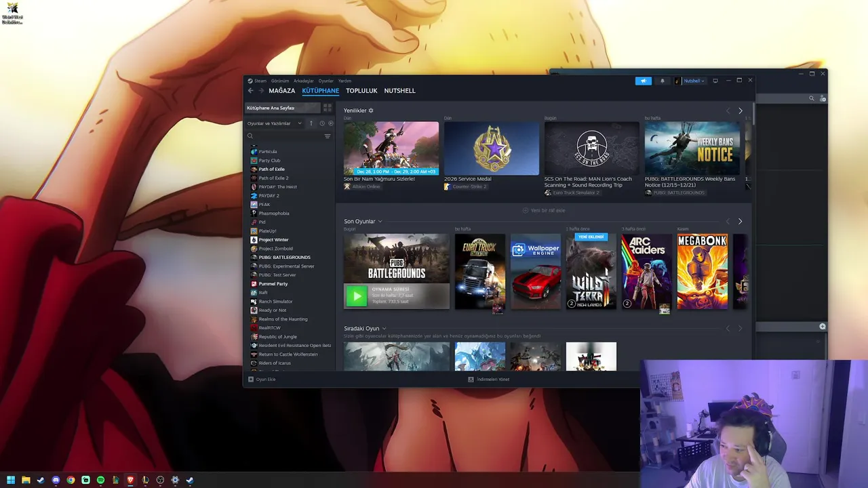
Task: Open advanced filter options icon
Action: point(328,136)
